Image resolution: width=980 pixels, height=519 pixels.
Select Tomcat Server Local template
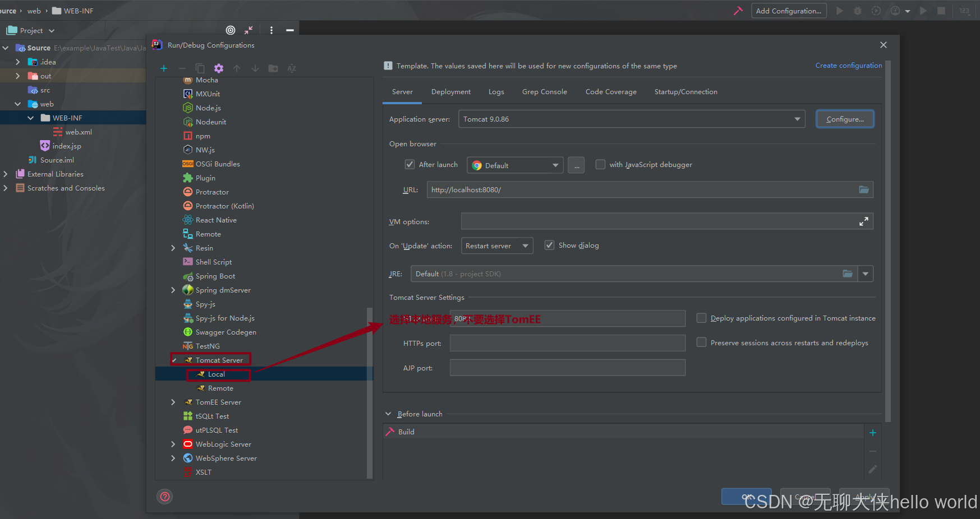(216, 374)
